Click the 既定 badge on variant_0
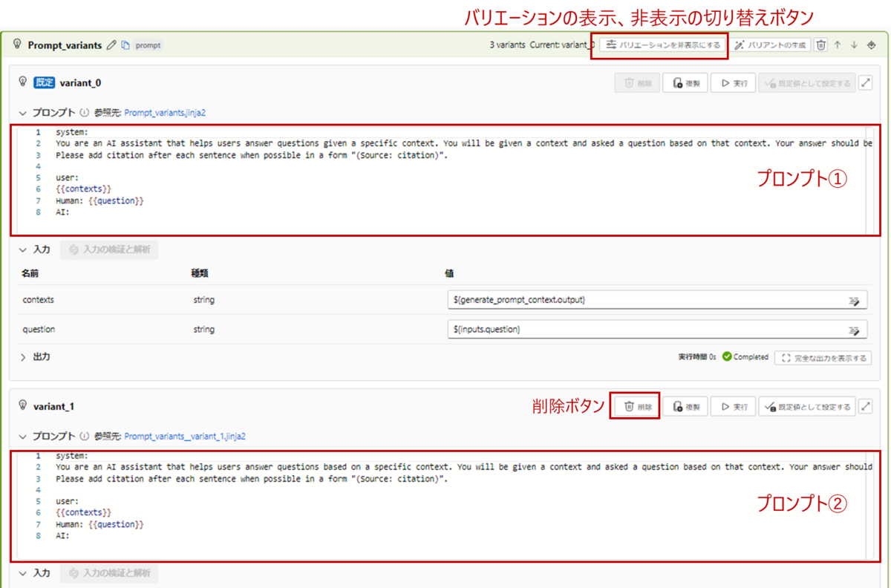Image resolution: width=891 pixels, height=588 pixels. 45,83
